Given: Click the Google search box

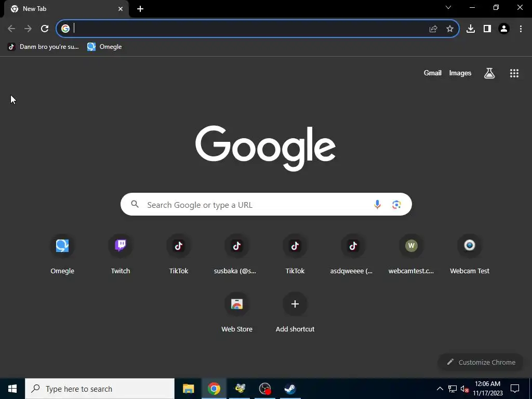Looking at the screenshot, I should tap(266, 204).
